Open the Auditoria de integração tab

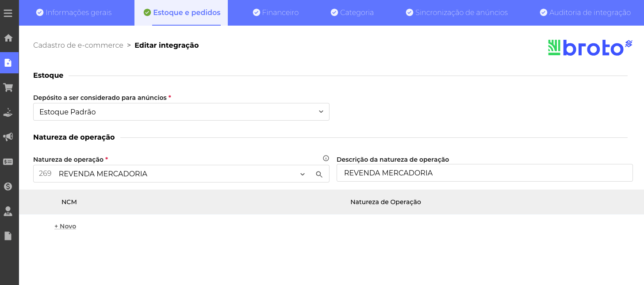(x=585, y=13)
